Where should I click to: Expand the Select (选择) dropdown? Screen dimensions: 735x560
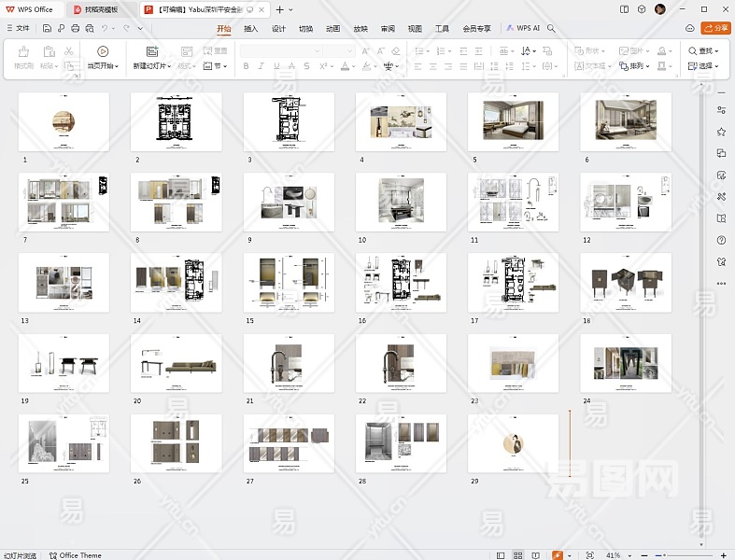[x=703, y=66]
